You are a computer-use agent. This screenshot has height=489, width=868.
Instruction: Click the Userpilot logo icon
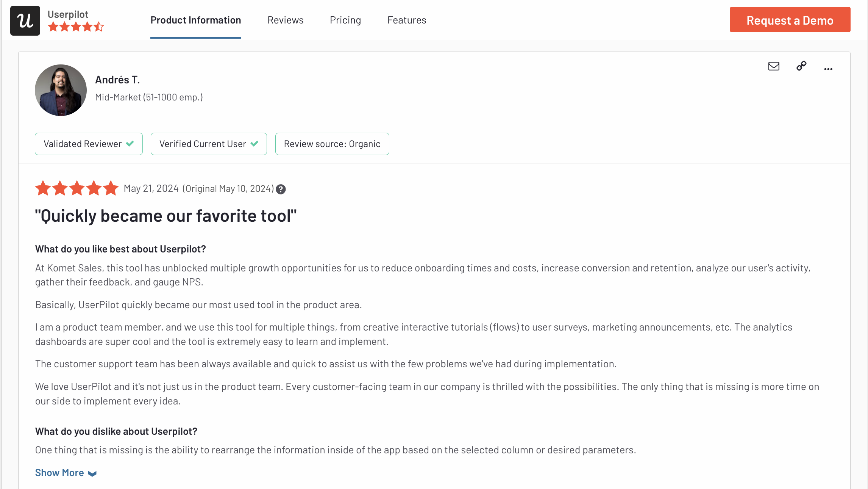tap(24, 20)
